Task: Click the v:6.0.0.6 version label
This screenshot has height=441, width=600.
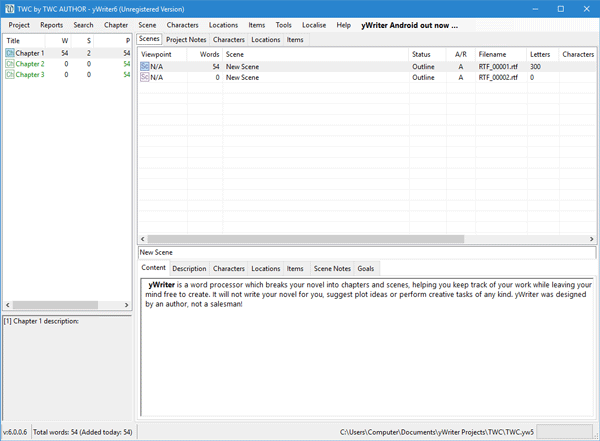Action: 15,432
